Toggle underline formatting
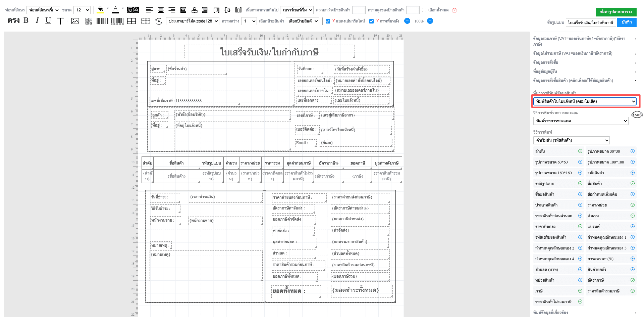The width and height of the screenshot is (644, 322). [48, 21]
